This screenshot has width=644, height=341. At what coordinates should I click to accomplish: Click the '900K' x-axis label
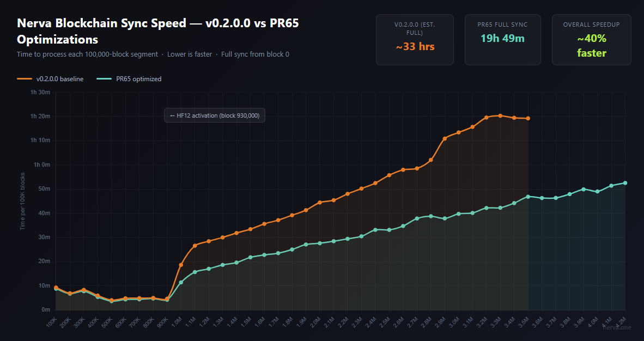[163, 321]
